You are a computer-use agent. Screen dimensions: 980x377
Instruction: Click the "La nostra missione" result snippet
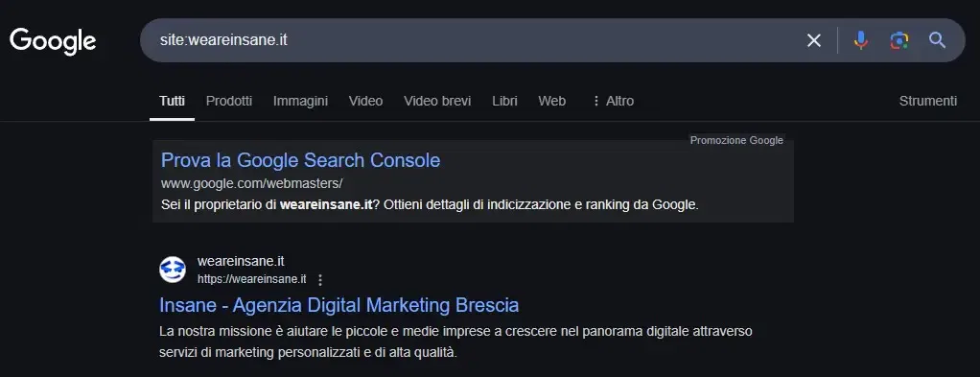455,342
